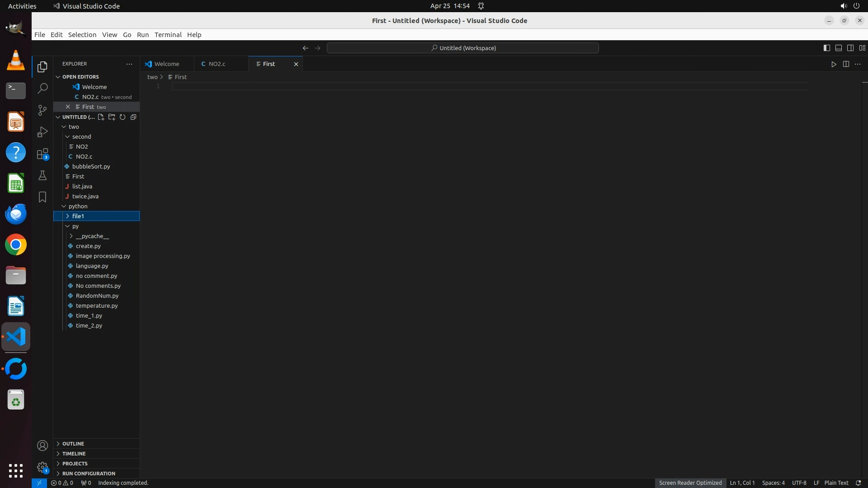This screenshot has height=488, width=868.
Task: Click the Run File play button
Action: pos(834,64)
